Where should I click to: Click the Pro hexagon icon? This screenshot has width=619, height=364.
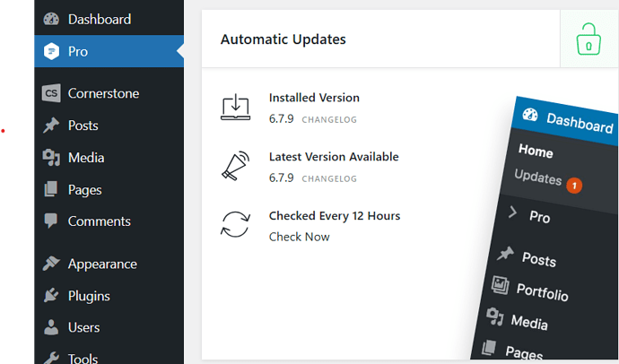pos(51,51)
